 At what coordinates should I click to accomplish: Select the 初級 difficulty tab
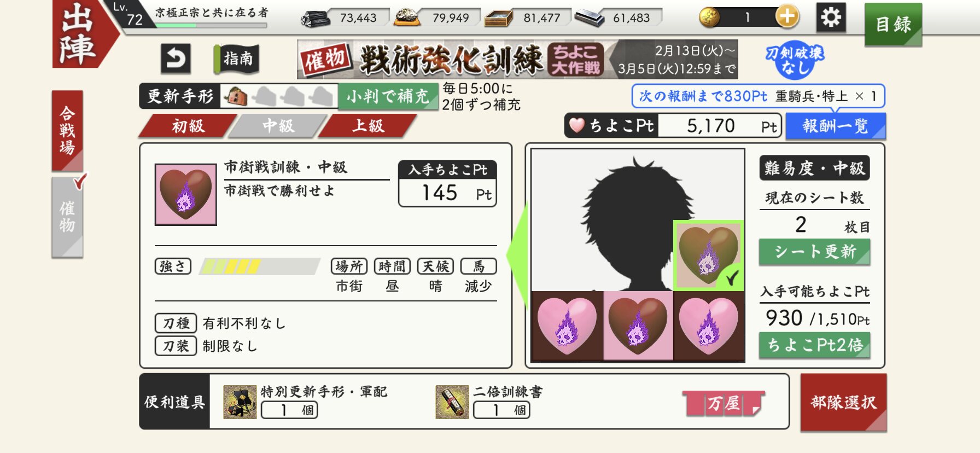click(x=188, y=126)
